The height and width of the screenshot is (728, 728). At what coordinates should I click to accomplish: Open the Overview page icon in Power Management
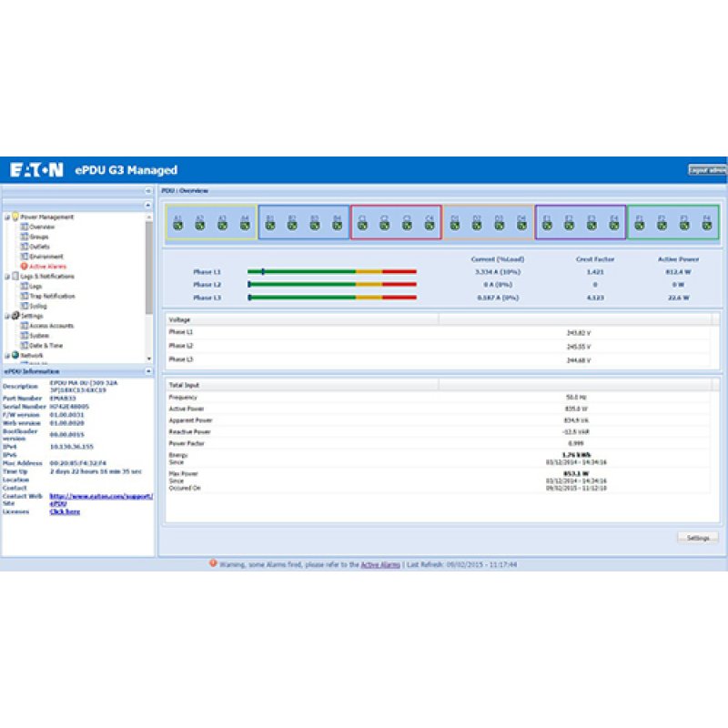25,227
